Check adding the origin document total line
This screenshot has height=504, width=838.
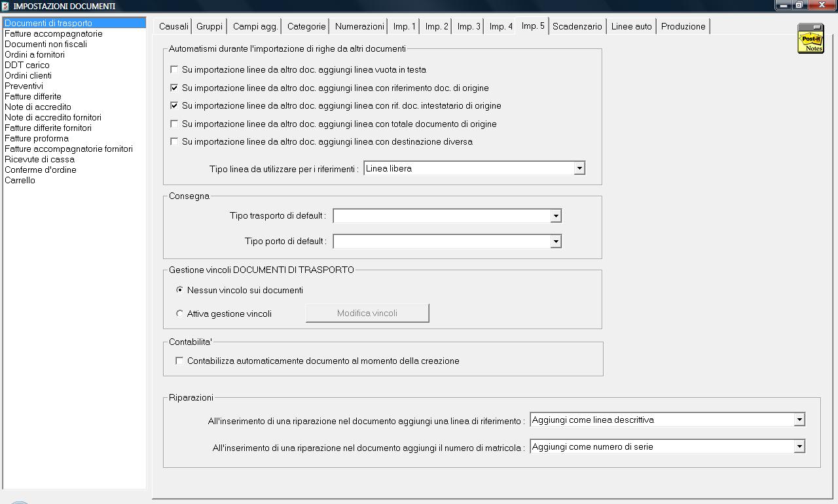174,124
